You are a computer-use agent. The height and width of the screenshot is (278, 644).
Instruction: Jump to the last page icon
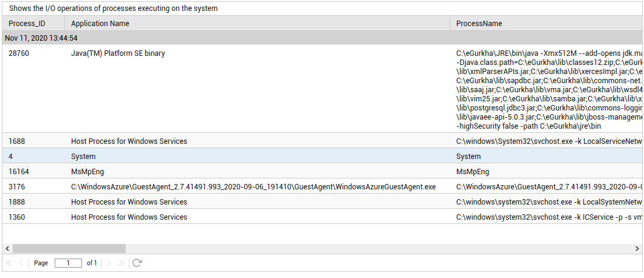[121, 263]
